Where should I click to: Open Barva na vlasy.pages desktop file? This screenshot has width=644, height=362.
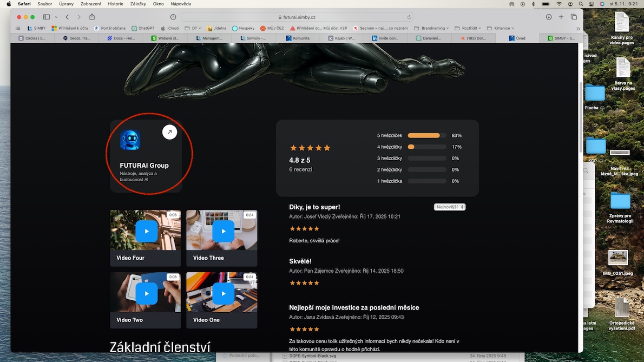[623, 74]
